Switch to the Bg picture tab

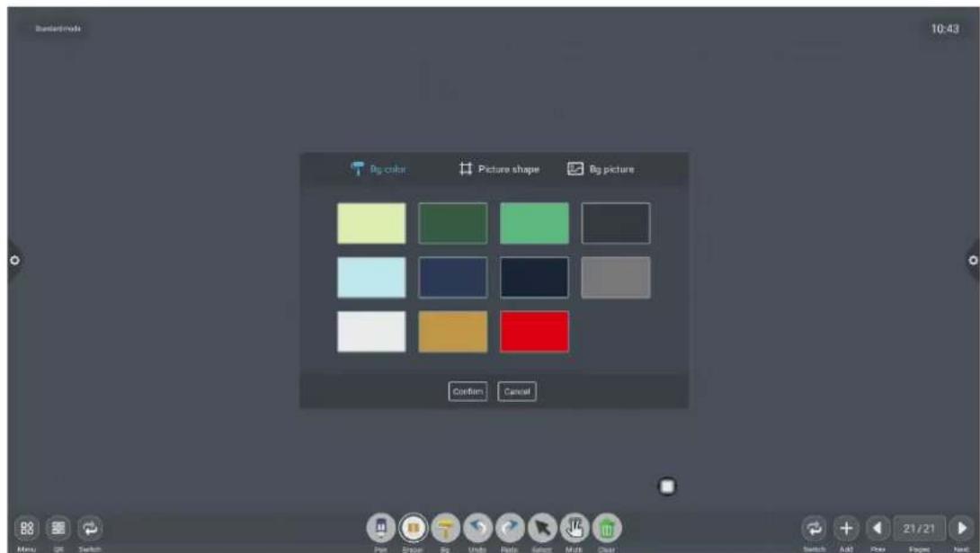tap(601, 169)
